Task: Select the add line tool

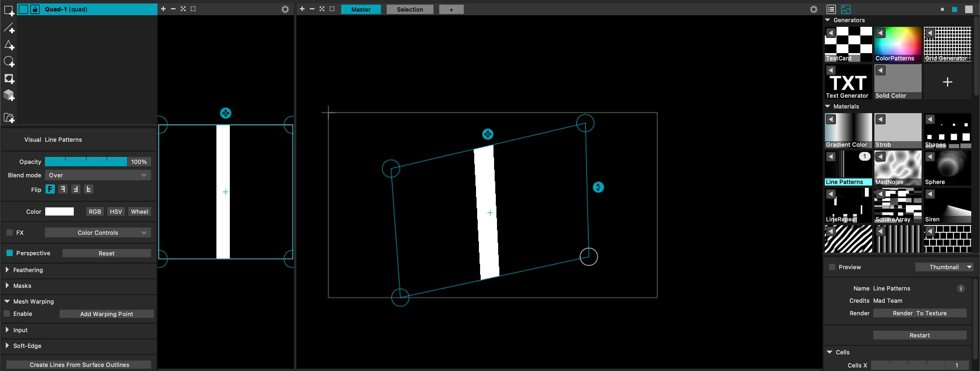Action: pos(9,28)
